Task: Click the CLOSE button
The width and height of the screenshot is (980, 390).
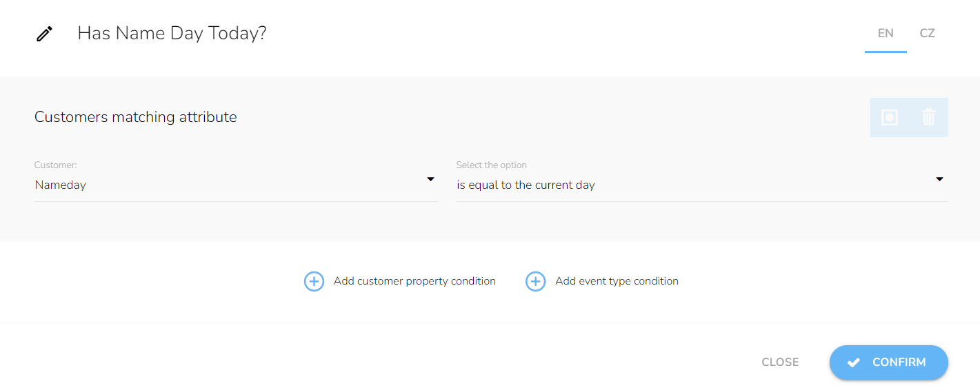Action: pos(780,362)
